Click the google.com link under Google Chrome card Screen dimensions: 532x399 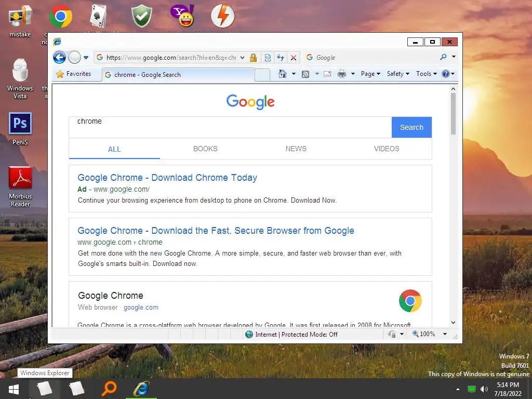pyautogui.click(x=141, y=308)
